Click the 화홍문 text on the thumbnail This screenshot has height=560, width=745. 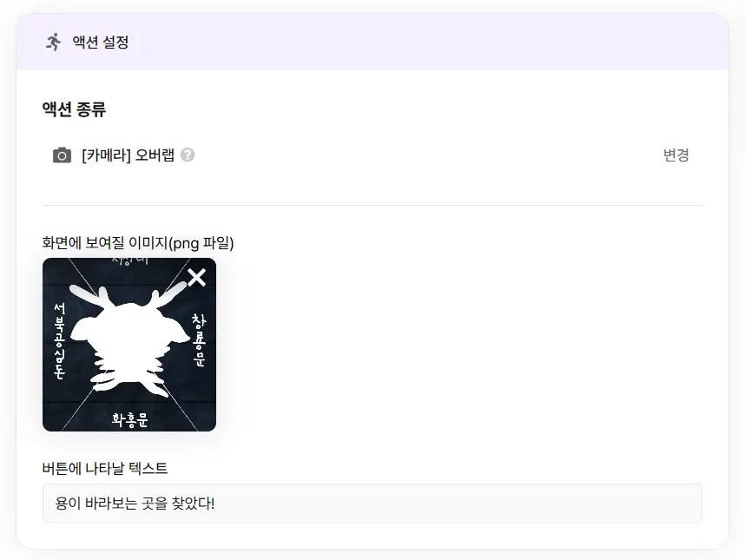click(x=129, y=419)
